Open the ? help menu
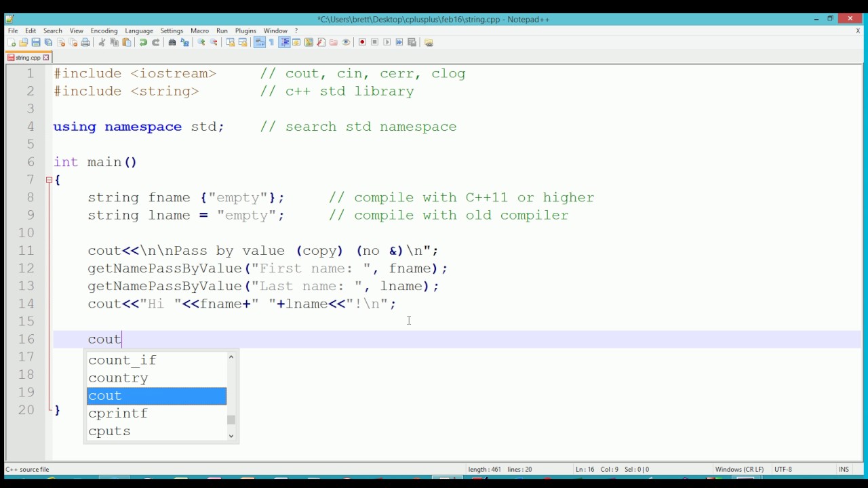The width and height of the screenshot is (868, 488). tap(296, 30)
